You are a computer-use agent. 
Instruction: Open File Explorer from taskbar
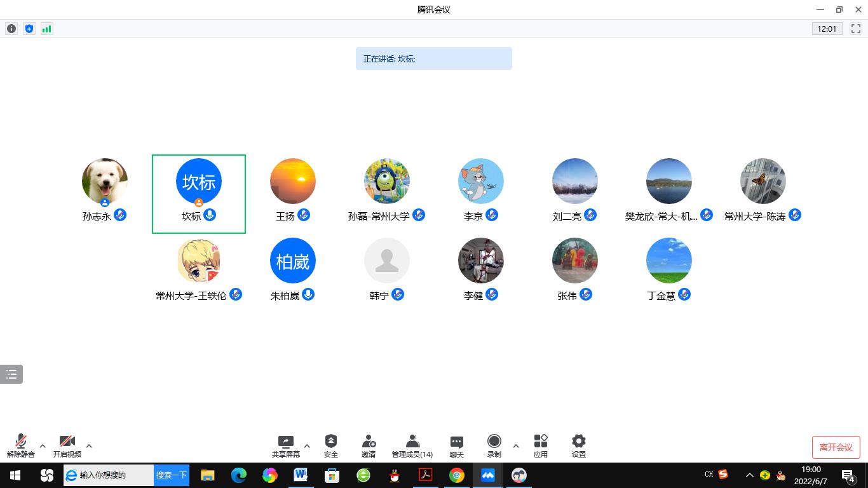point(208,475)
